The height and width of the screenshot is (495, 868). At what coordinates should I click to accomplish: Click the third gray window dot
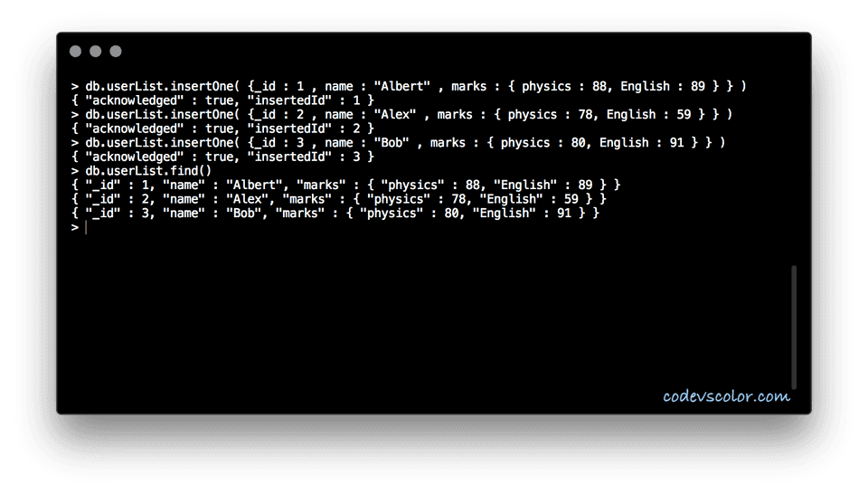tap(115, 52)
